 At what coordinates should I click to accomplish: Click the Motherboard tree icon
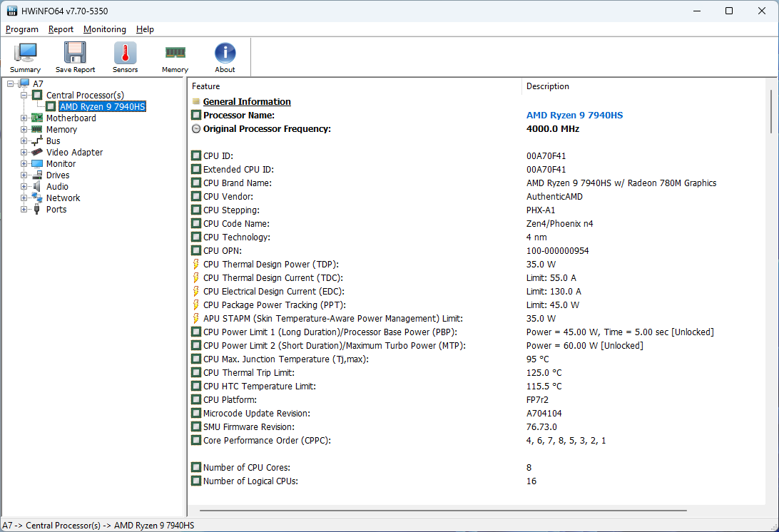click(37, 118)
